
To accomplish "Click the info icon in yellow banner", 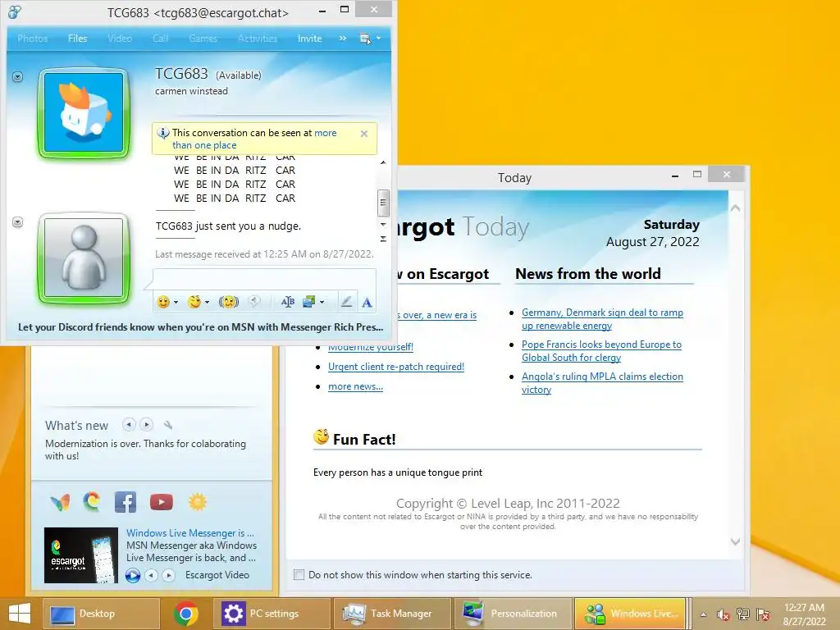I will point(163,133).
